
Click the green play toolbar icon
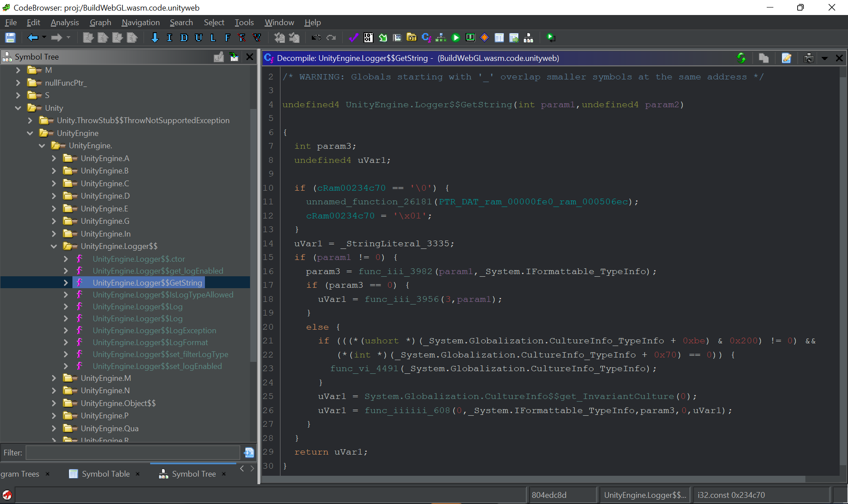[456, 38]
